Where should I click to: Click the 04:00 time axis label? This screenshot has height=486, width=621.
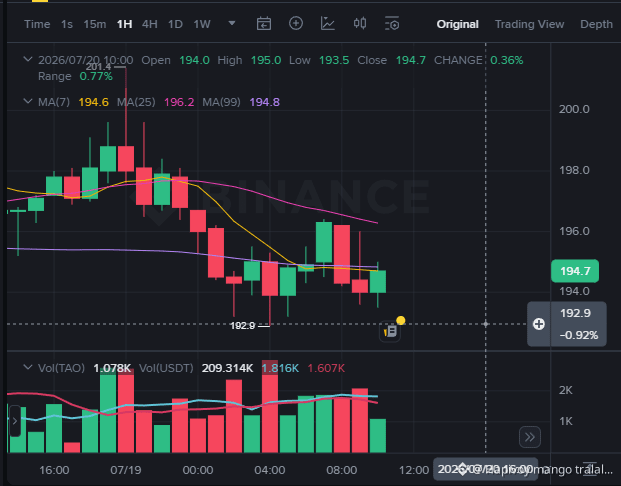[269, 470]
